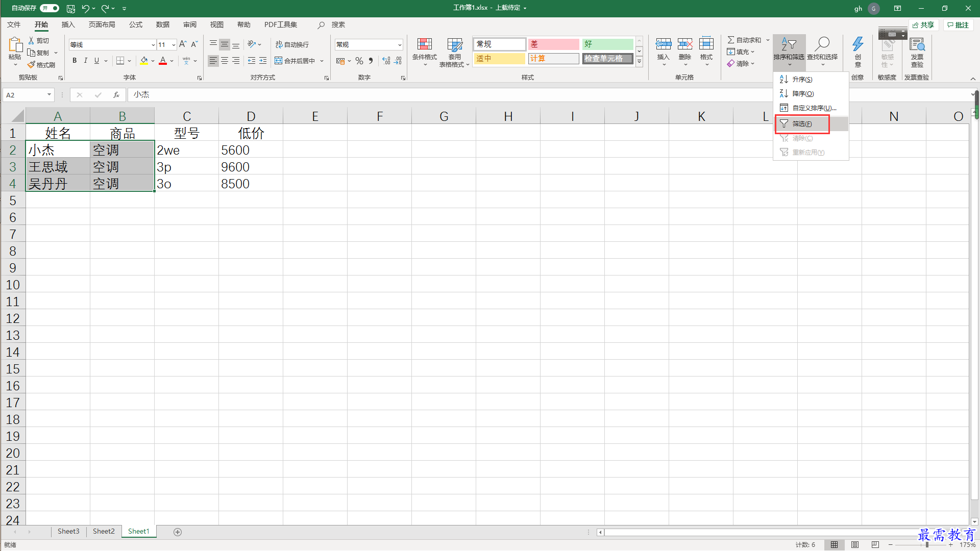Select the Format Painter brush

coord(32,65)
